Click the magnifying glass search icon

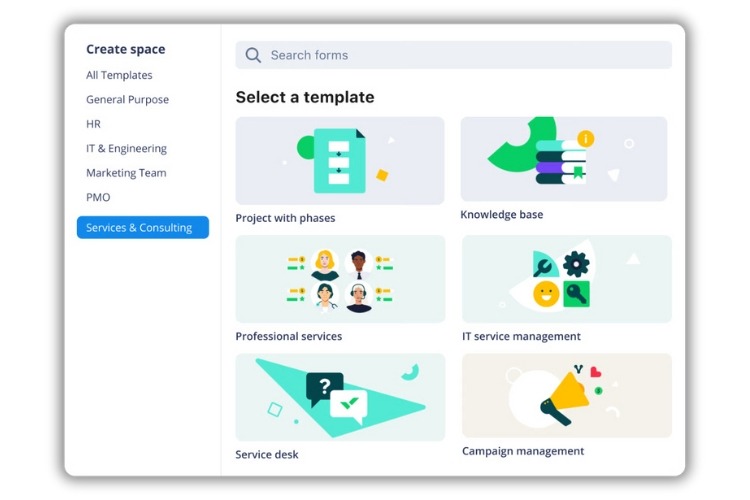[253, 56]
